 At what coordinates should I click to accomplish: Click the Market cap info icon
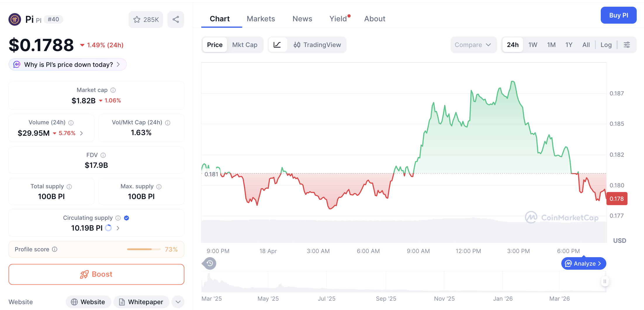pyautogui.click(x=113, y=90)
